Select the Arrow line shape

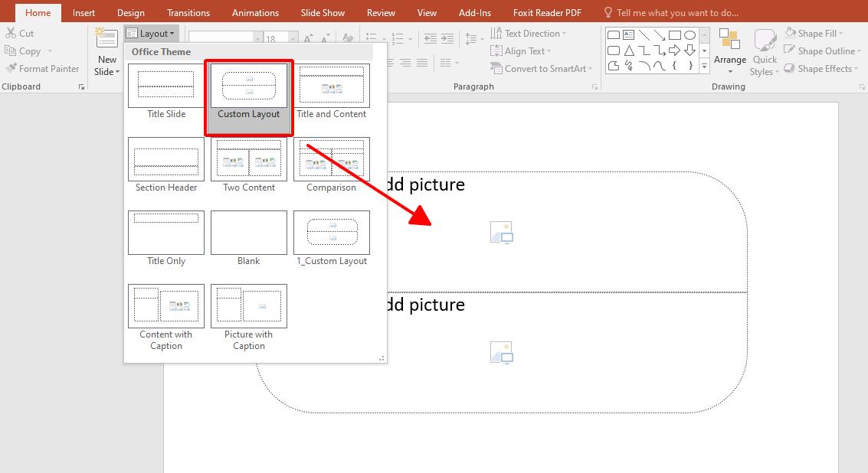tap(660, 34)
